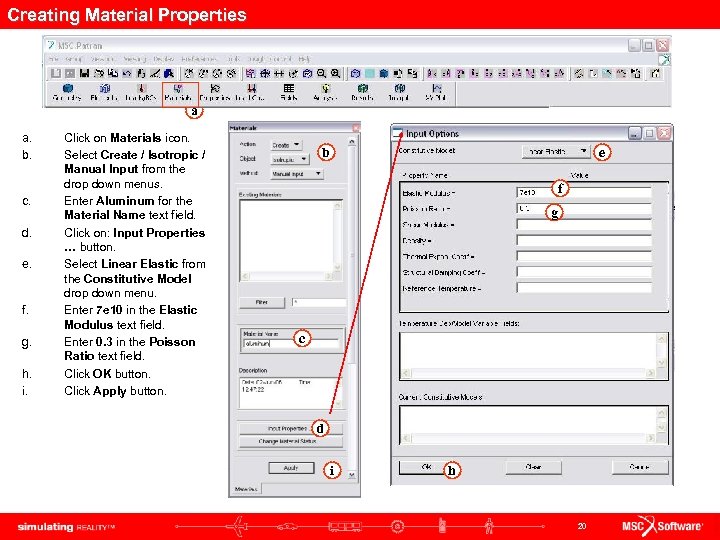Open the Group menu

(74, 59)
